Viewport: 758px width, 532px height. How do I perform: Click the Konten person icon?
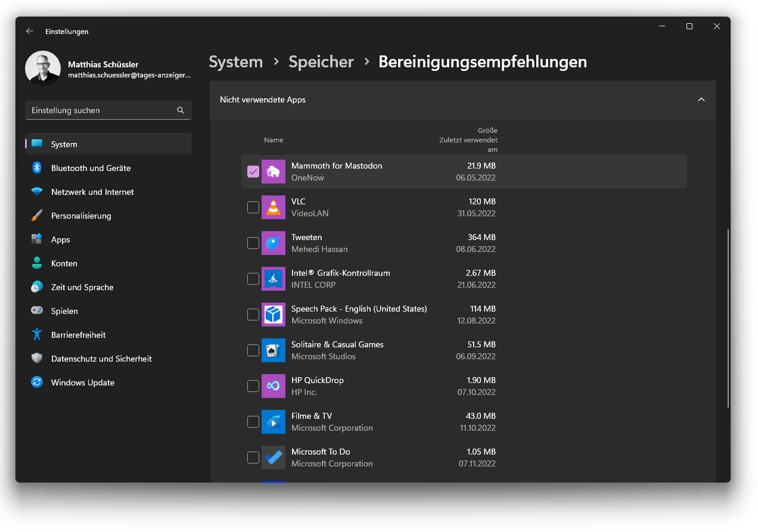[x=37, y=263]
